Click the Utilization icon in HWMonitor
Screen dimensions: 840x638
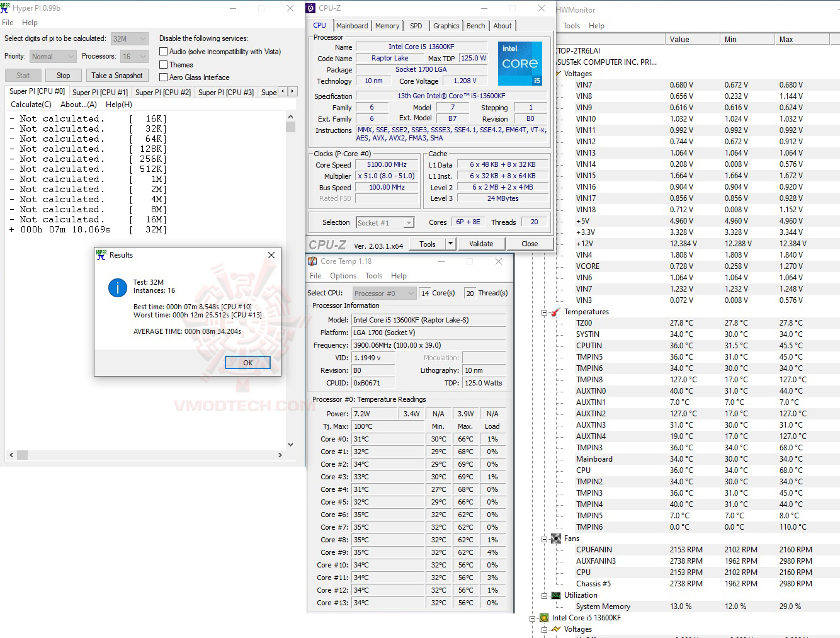(555, 595)
